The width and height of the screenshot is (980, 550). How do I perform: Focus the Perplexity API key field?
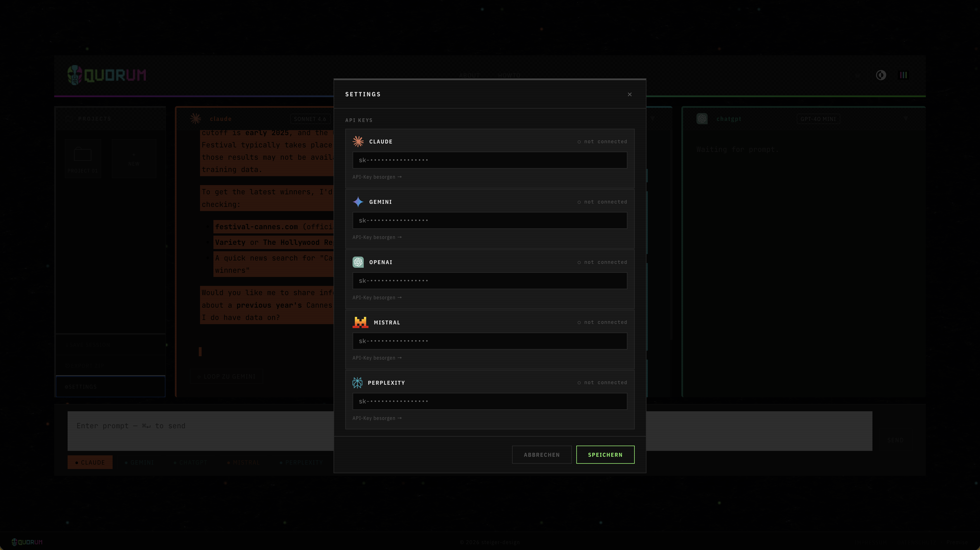click(x=490, y=401)
